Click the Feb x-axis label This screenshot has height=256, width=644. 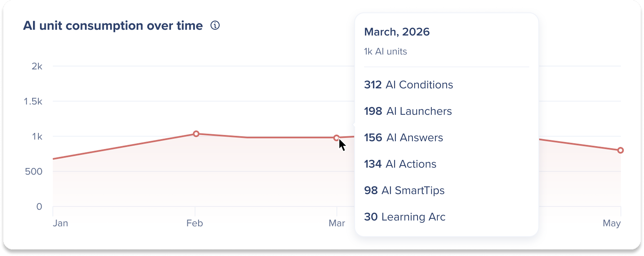coord(195,223)
